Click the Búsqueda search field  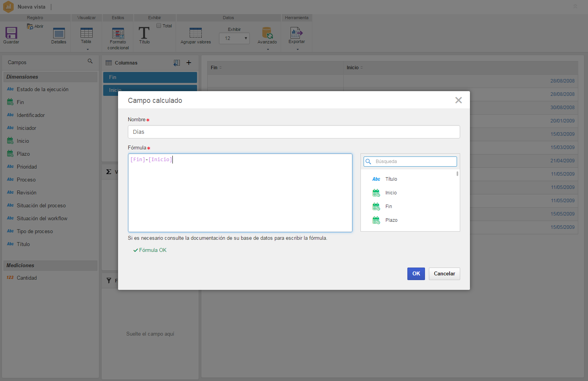(x=410, y=162)
